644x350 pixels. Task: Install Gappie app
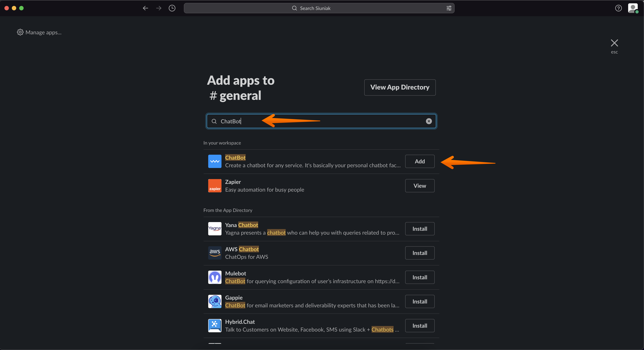420,301
